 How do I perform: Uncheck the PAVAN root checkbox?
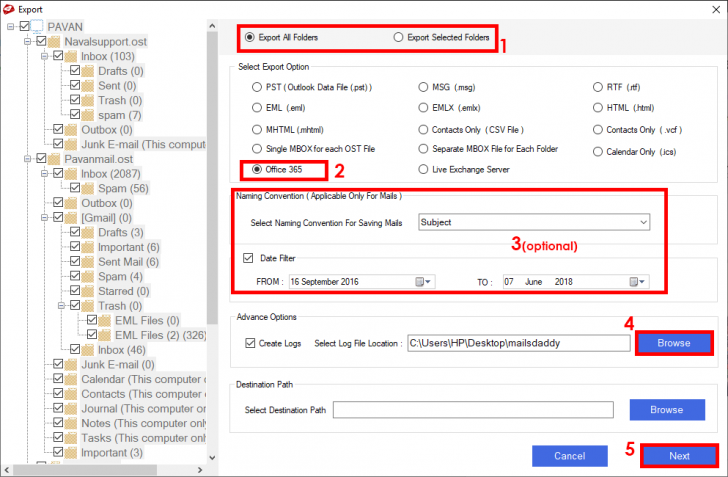click(x=24, y=26)
